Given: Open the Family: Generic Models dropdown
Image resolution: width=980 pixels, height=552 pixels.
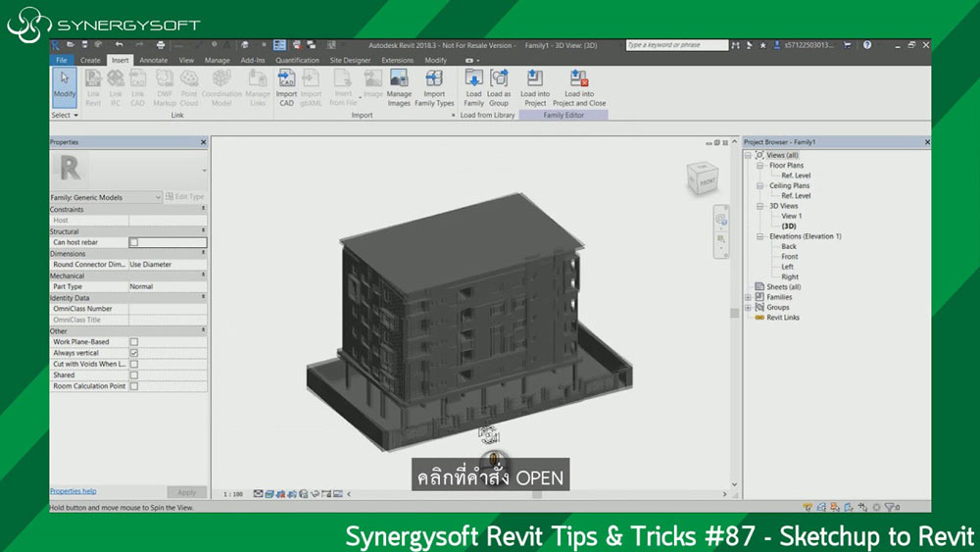Looking at the screenshot, I should [x=106, y=197].
